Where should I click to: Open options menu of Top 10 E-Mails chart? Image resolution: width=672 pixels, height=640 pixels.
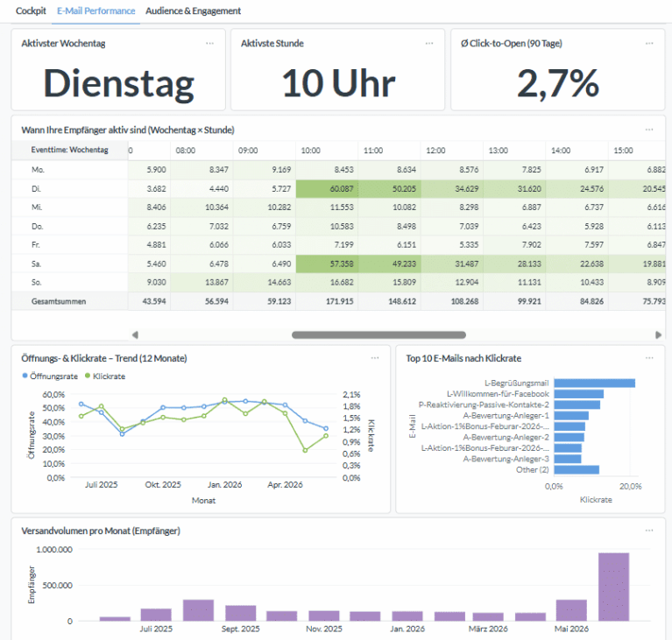point(649,358)
